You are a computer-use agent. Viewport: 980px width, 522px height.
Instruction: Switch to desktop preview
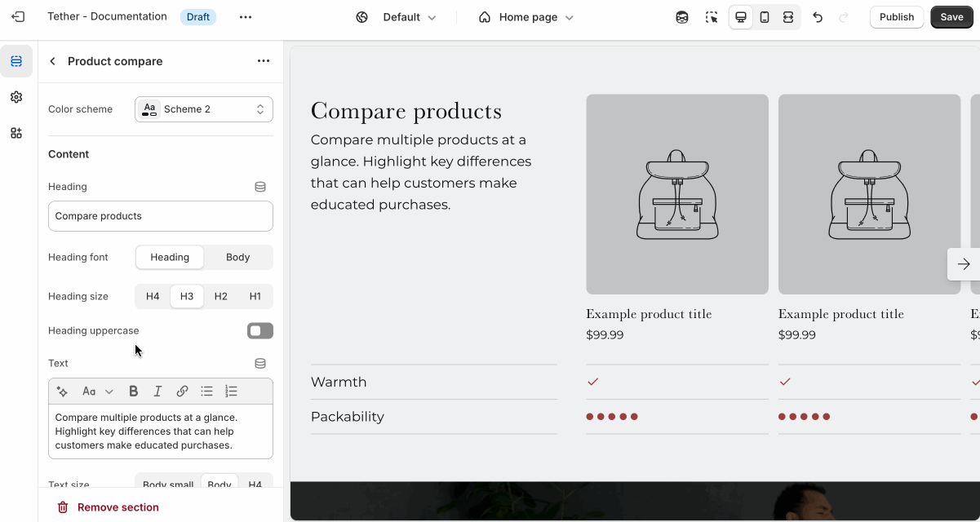tap(741, 17)
